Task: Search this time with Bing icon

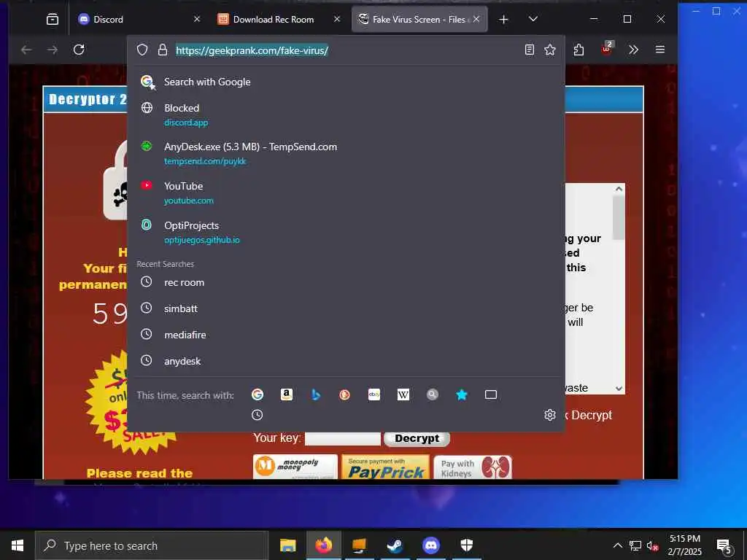Action: click(315, 394)
